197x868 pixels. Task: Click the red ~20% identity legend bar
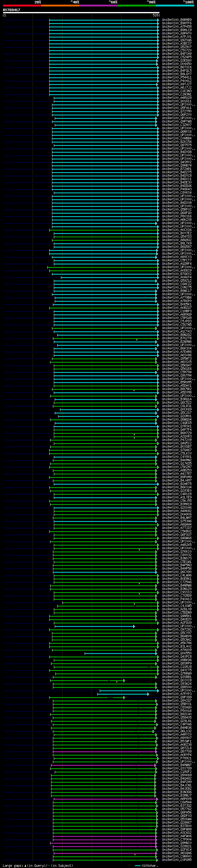click(x=22, y=6)
